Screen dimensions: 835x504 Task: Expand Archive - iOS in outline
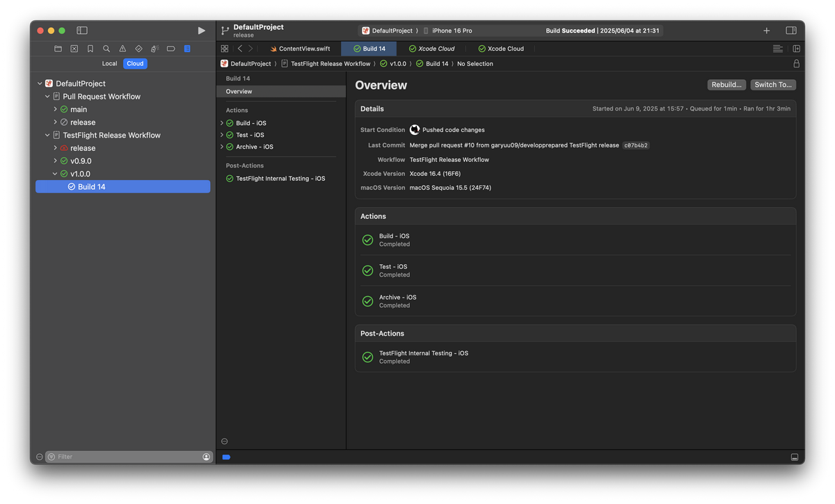[222, 147]
